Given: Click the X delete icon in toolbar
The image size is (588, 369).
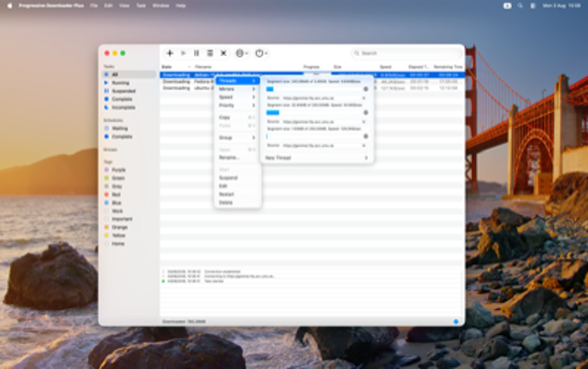Looking at the screenshot, I should tap(223, 53).
